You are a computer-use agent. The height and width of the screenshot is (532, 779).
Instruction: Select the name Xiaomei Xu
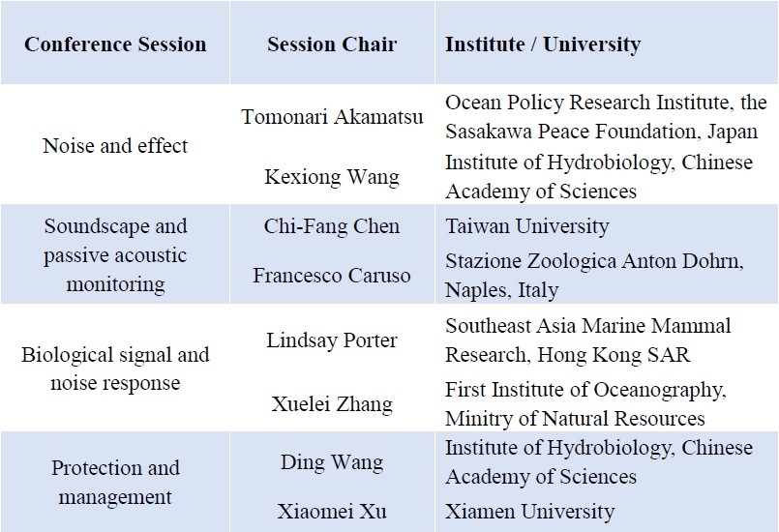pyautogui.click(x=332, y=511)
